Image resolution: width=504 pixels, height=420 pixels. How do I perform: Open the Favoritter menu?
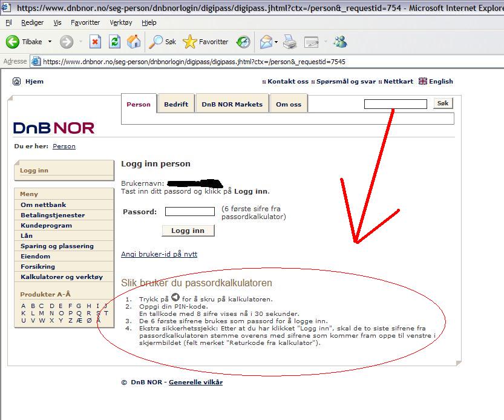coord(85,22)
